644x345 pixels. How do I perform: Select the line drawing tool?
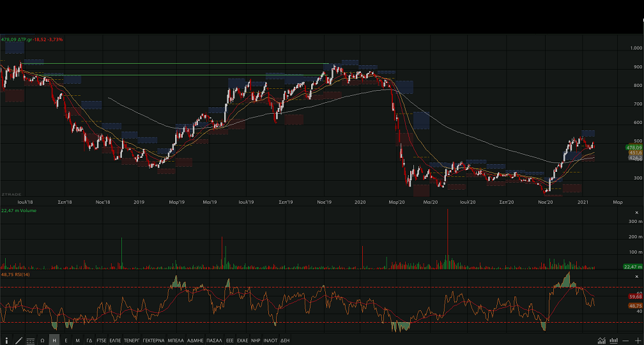click(19, 341)
